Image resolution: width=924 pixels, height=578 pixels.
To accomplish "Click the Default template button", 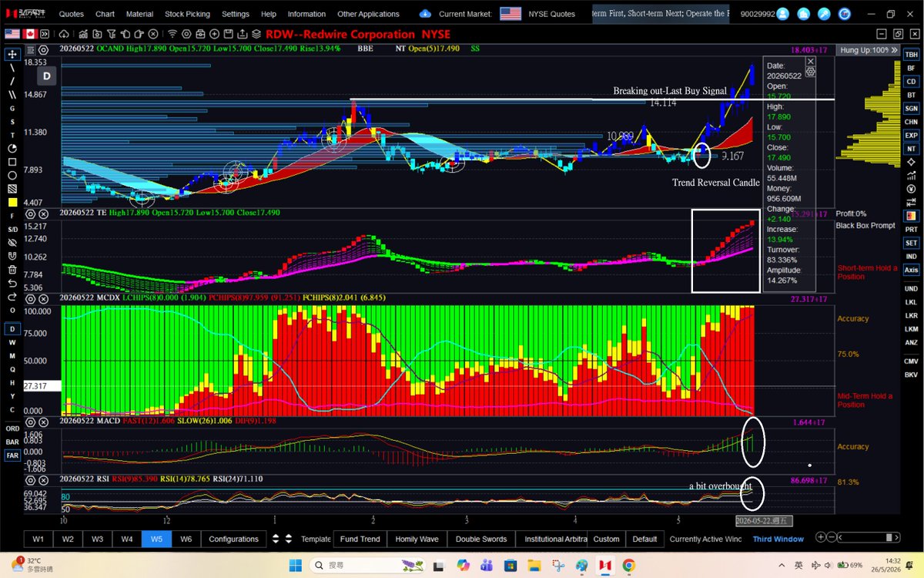I will (x=644, y=539).
